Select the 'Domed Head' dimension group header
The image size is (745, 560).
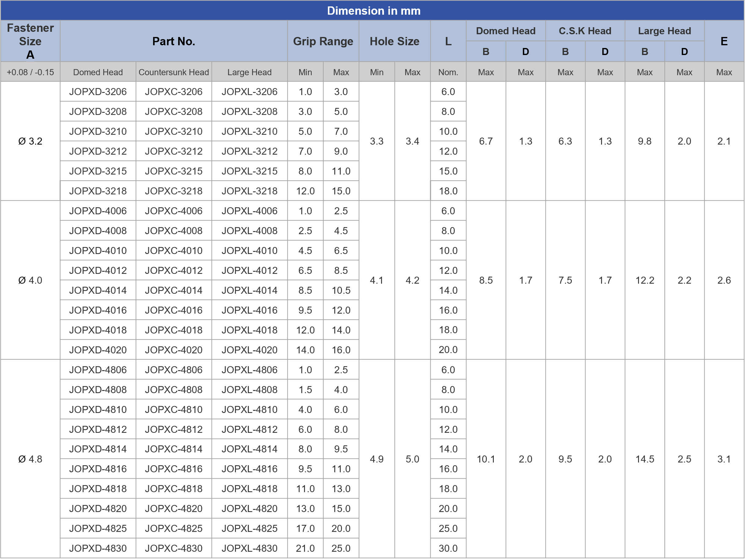coord(505,31)
